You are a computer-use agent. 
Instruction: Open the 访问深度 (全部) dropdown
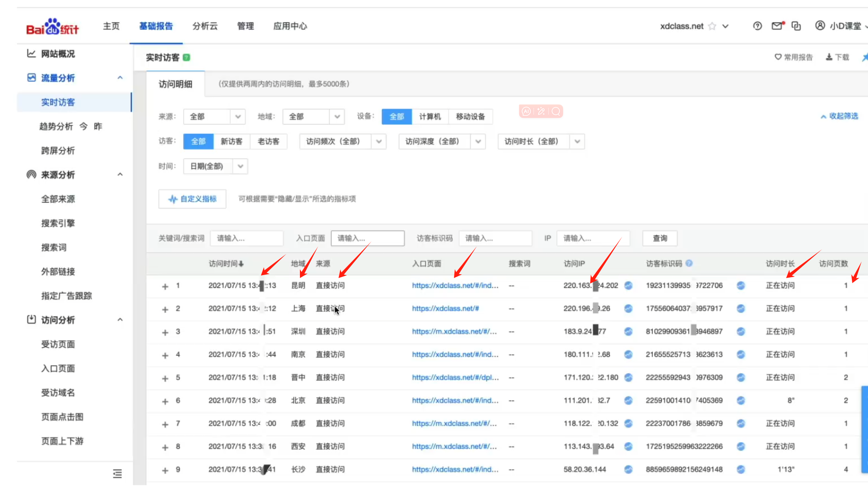tap(442, 142)
